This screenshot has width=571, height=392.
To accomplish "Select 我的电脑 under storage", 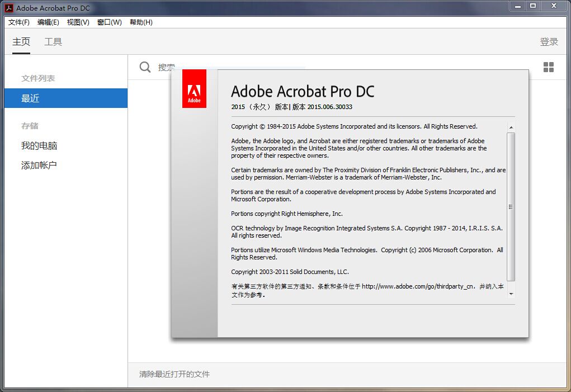I will pyautogui.click(x=39, y=146).
